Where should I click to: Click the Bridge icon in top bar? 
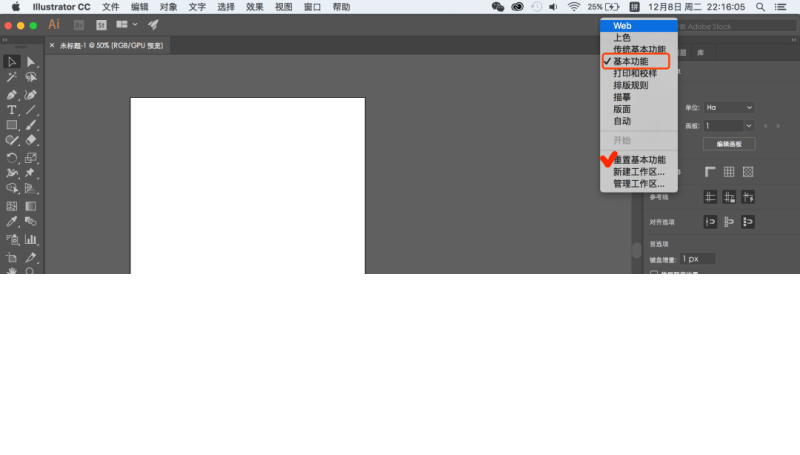pos(78,24)
